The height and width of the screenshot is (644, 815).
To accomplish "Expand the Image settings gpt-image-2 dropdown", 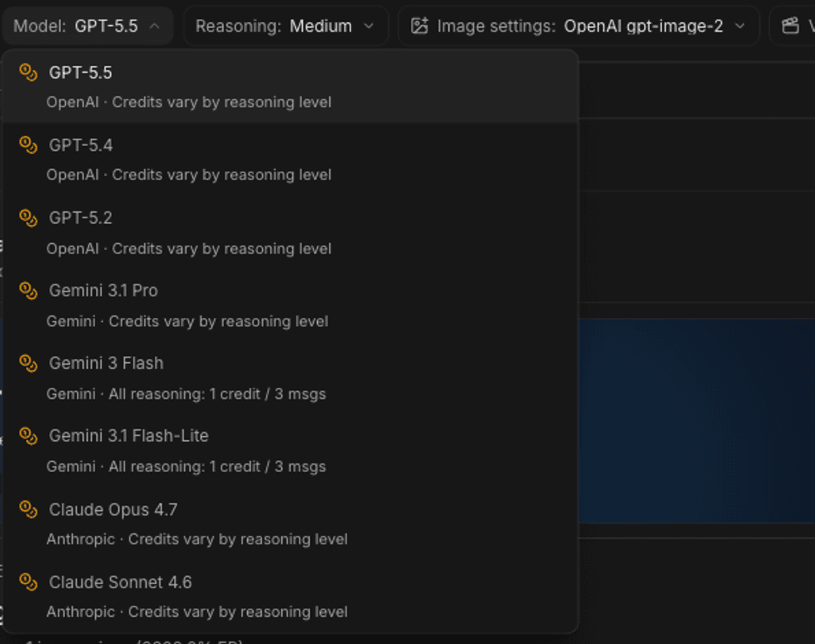I will pyautogui.click(x=579, y=26).
